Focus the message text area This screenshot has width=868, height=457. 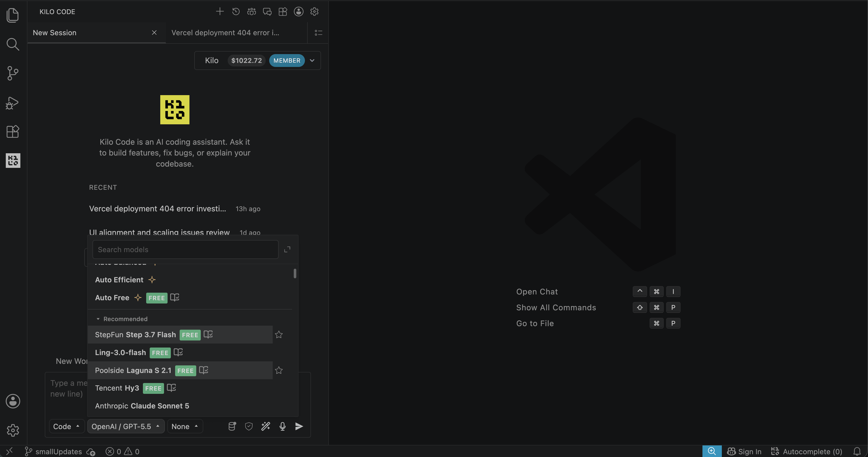[x=178, y=395]
